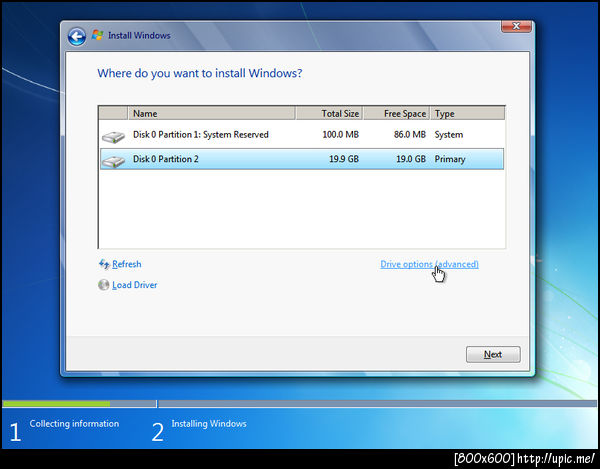
Task: Click the 19.0 GB free space value
Action: pyautogui.click(x=411, y=159)
